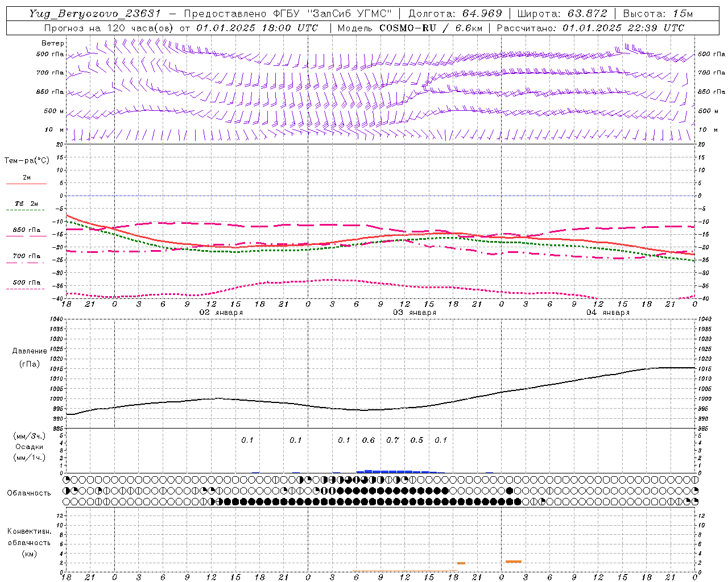Select the 10 м wind level label on left axis
The width and height of the screenshot is (728, 582).
click(55, 130)
